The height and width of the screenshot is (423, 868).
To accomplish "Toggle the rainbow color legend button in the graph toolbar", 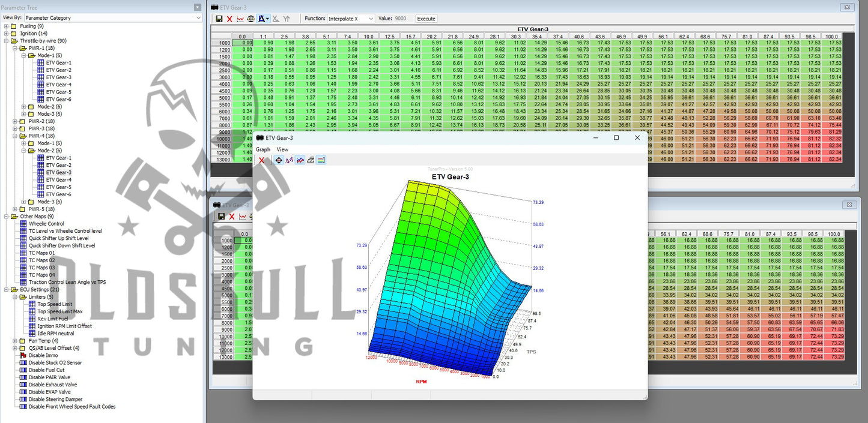I will [321, 160].
